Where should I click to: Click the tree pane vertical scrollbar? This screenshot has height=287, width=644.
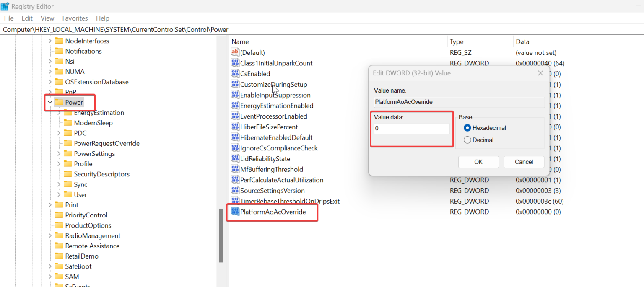tap(221, 235)
